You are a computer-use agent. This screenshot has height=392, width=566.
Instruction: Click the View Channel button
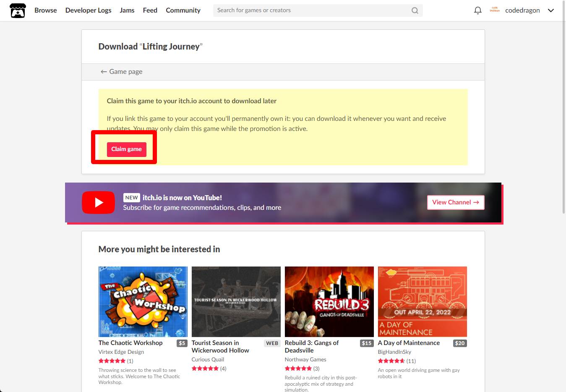point(456,202)
